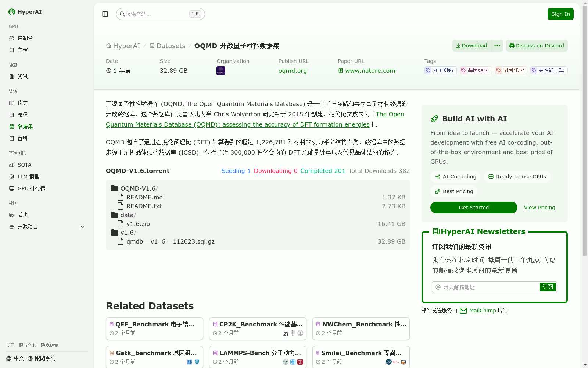Click the Build AI with AI rocket icon

(x=435, y=119)
